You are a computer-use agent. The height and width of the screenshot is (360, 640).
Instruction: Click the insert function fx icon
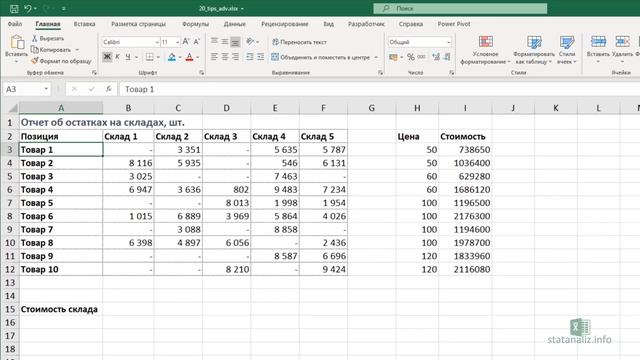[x=108, y=89]
